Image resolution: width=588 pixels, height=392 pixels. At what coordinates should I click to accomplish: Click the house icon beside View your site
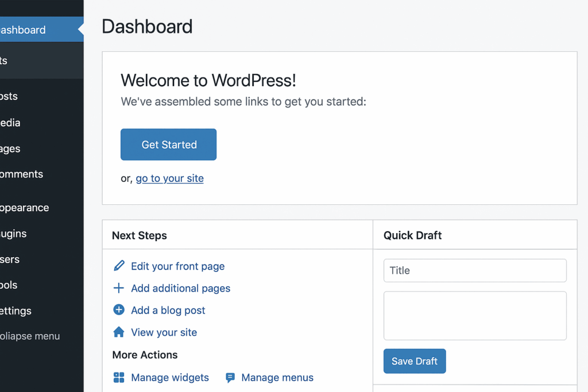click(x=119, y=332)
